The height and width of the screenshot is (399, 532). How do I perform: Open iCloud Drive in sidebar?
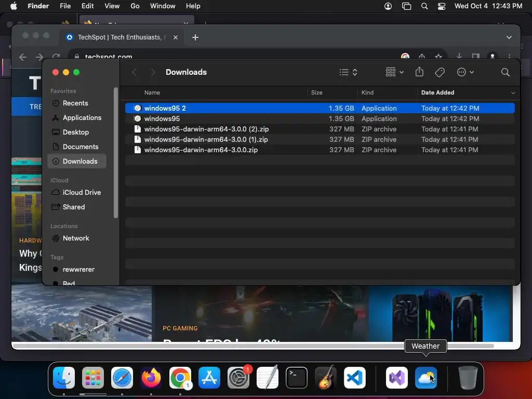pyautogui.click(x=77, y=192)
